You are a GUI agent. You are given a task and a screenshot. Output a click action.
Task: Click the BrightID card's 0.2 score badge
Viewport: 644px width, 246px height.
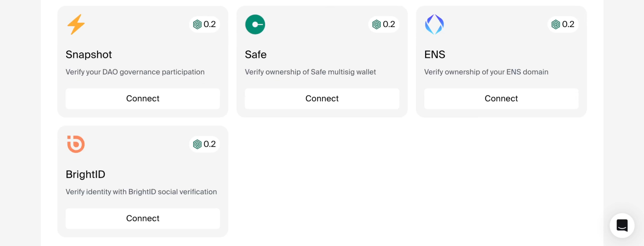(204, 144)
